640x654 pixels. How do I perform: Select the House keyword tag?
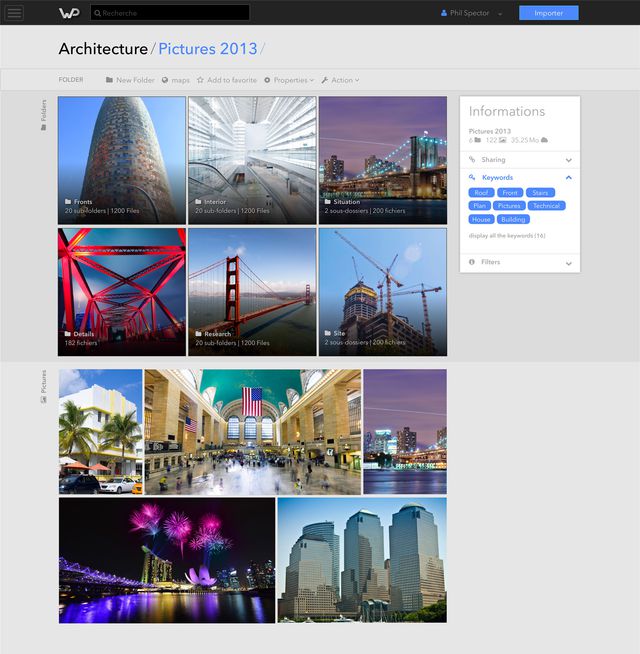481,219
